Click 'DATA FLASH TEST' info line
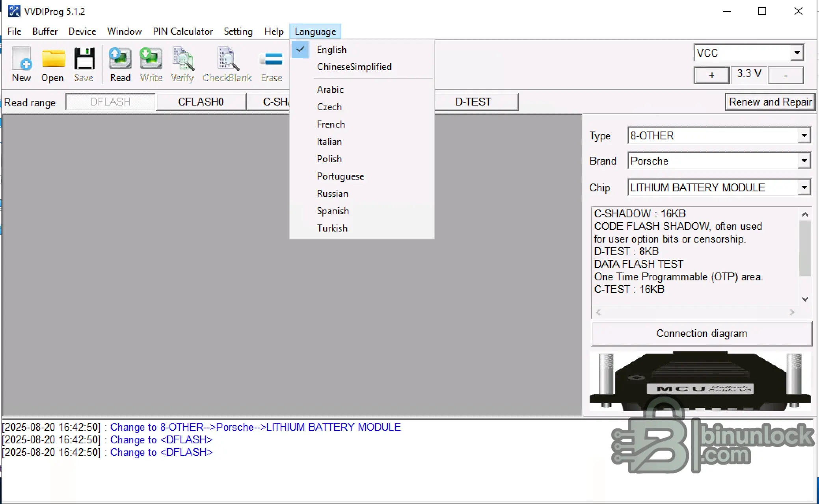 (638, 264)
